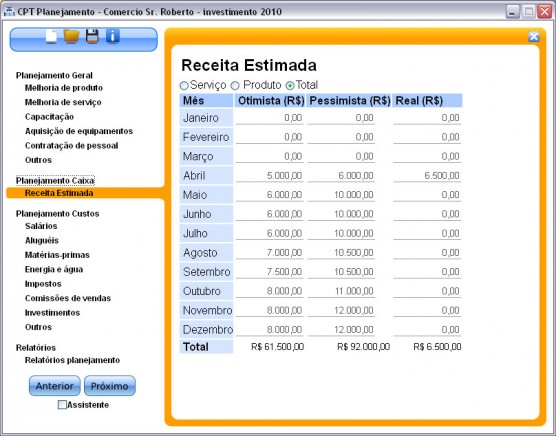Screen dimensions: 556x436
Task: Click the Maio Real value field
Action: point(427,195)
